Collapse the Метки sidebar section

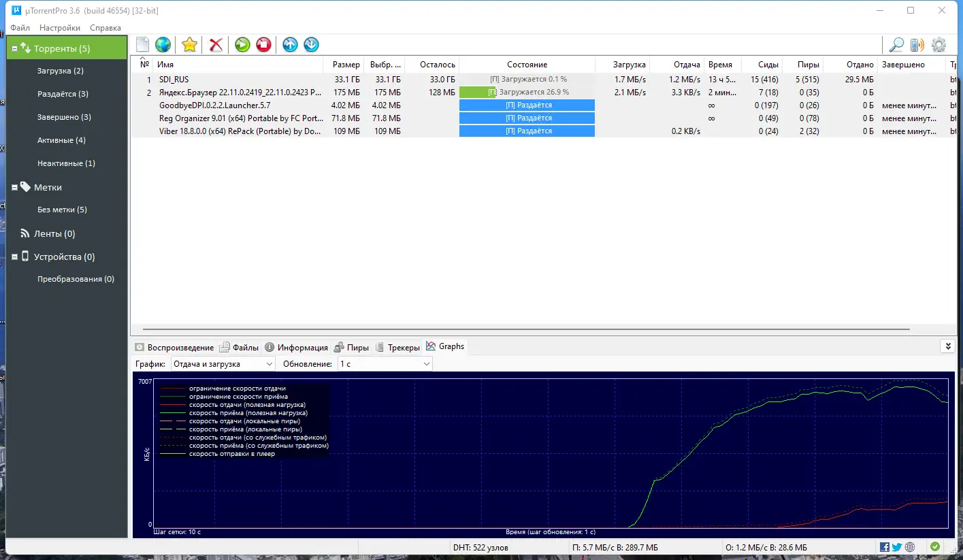pos(14,187)
